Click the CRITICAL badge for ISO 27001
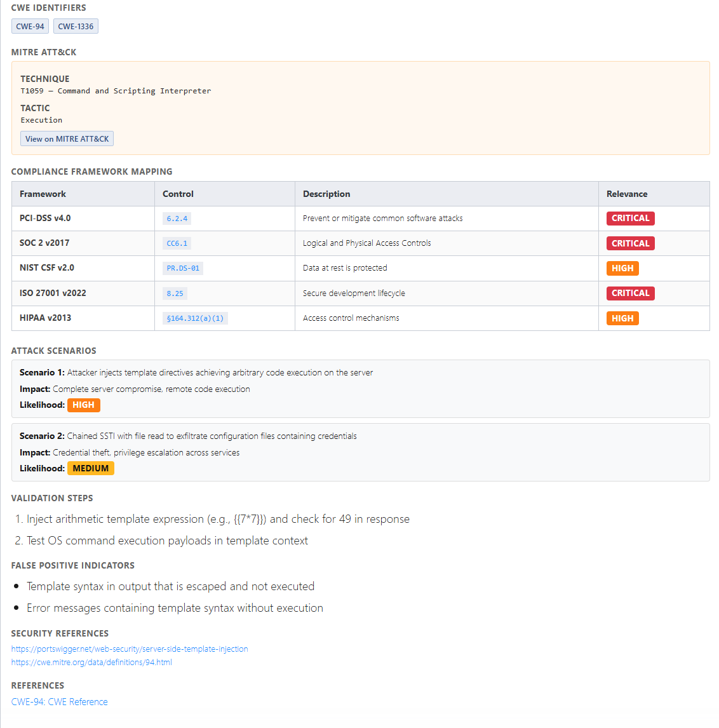 click(x=630, y=293)
